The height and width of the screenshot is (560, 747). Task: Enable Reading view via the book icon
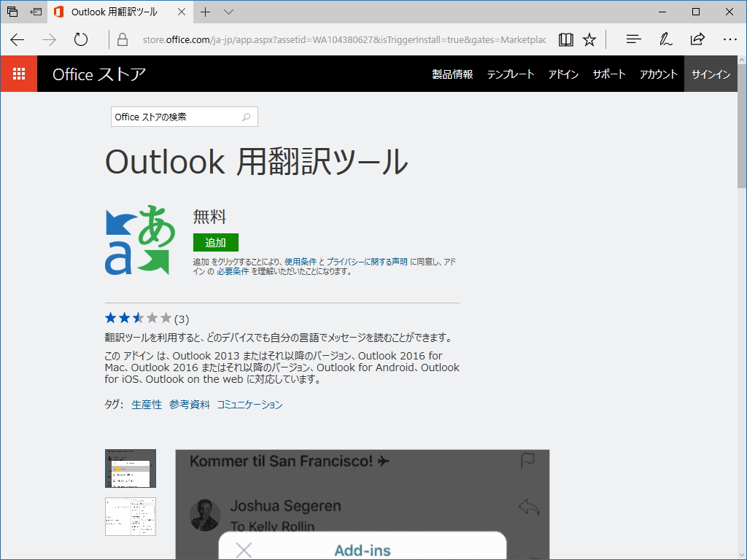pos(566,39)
